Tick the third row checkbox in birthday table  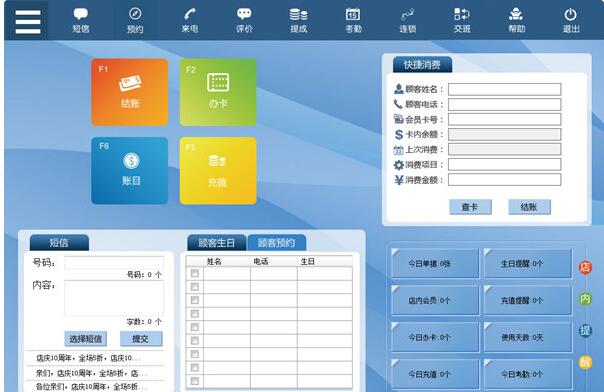(195, 300)
